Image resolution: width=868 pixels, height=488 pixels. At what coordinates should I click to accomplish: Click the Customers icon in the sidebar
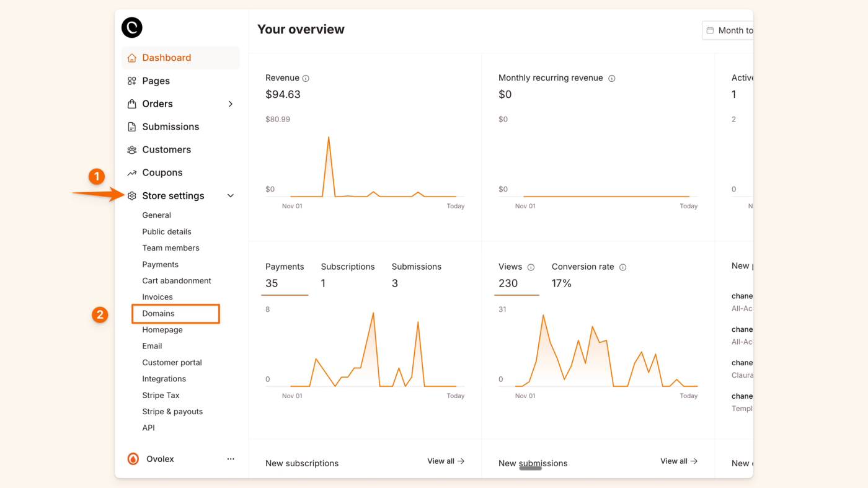[x=131, y=149]
